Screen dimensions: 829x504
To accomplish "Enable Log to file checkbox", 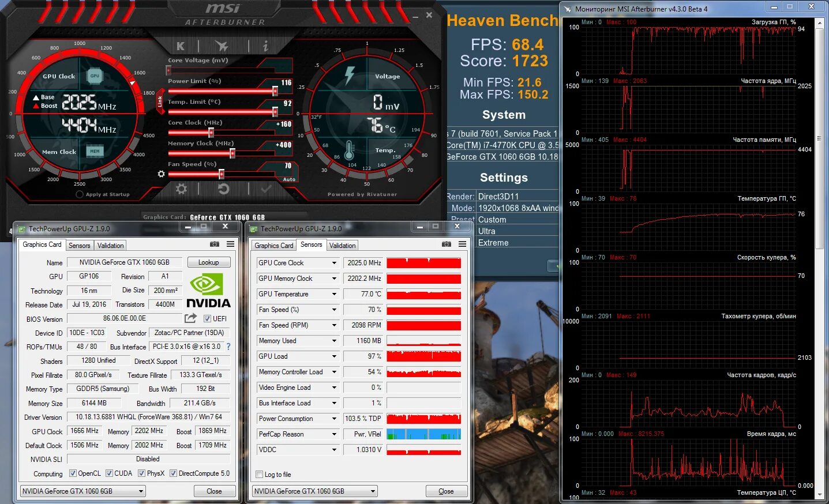I will pos(260,475).
